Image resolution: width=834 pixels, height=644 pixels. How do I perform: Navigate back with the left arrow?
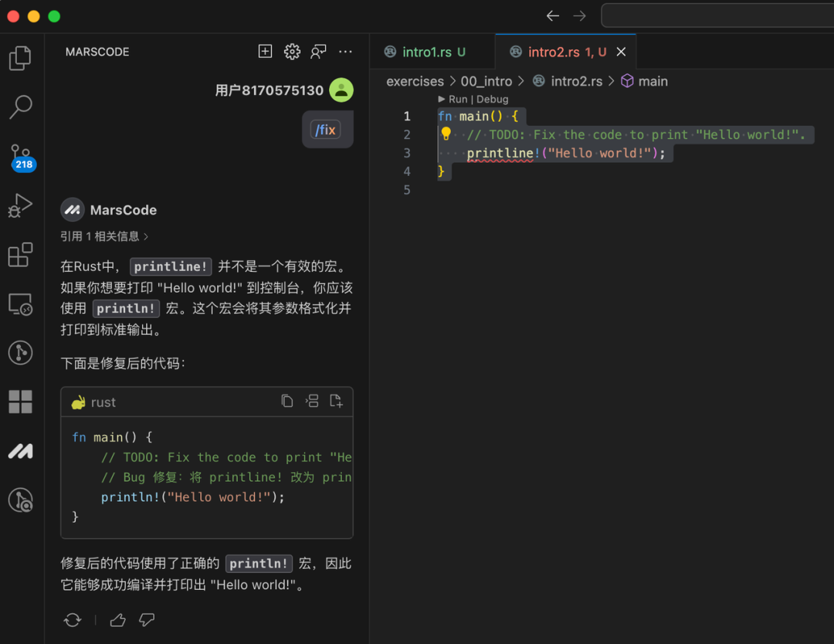coord(553,16)
